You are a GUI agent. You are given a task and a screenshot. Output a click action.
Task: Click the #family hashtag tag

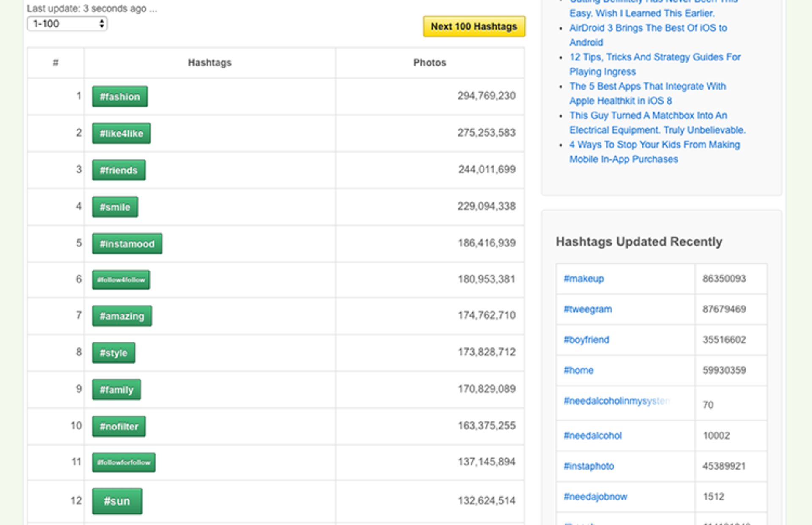pos(116,390)
